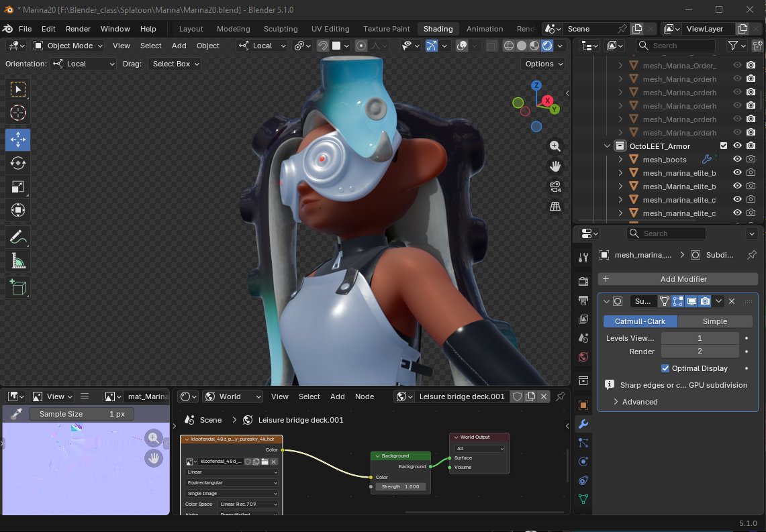The height and width of the screenshot is (532, 766).
Task: Open node editor Add menu
Action: 337,396
